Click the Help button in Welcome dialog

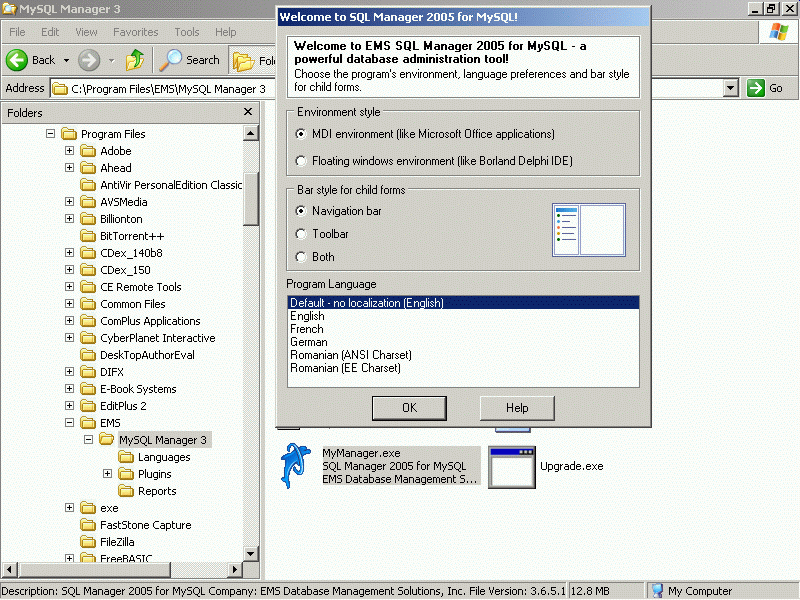pyautogui.click(x=517, y=408)
